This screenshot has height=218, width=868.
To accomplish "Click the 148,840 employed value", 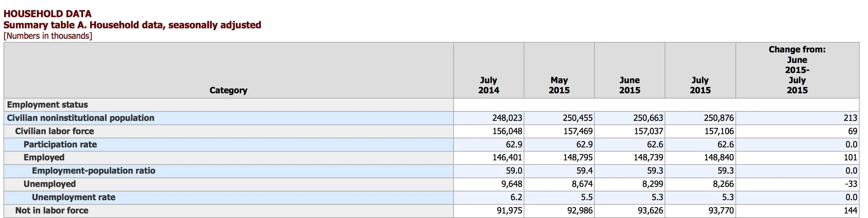I will click(718, 158).
